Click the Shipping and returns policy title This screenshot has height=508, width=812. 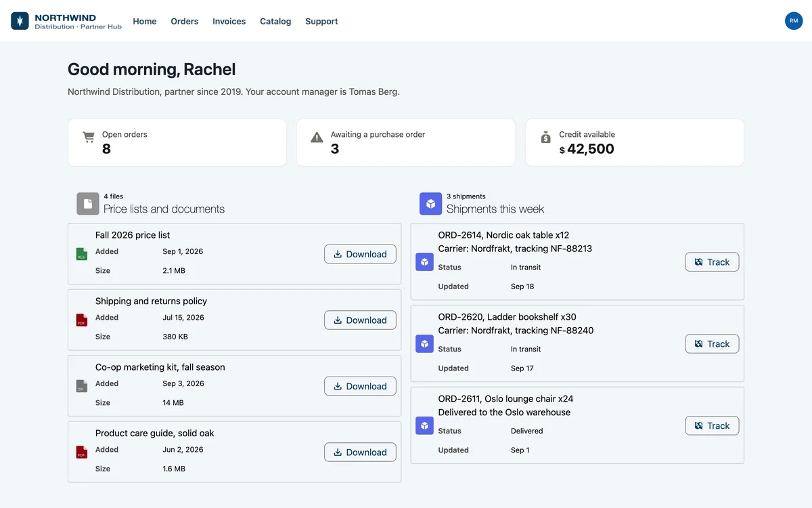(151, 301)
